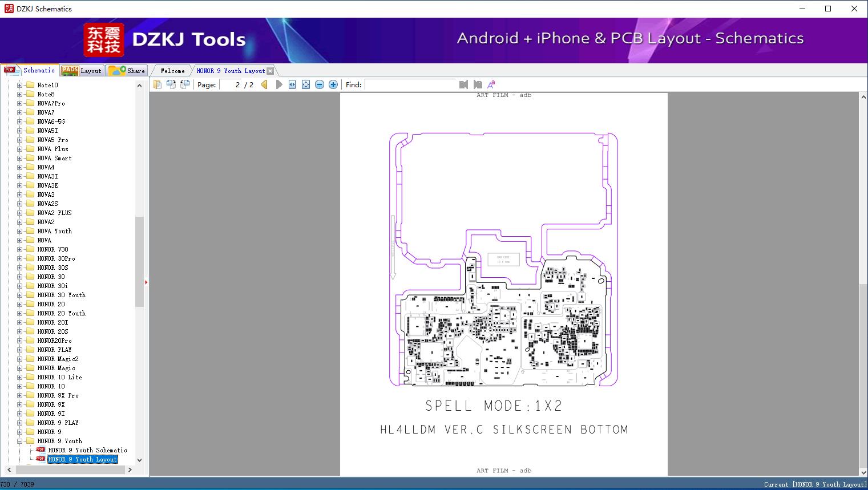Expand the HONOR 9 PLAY folder
Image resolution: width=868 pixels, height=490 pixels.
click(20, 423)
